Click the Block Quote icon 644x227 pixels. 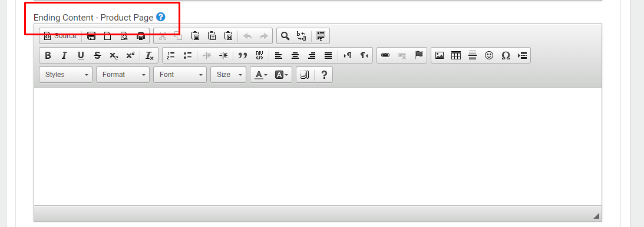pyautogui.click(x=243, y=55)
